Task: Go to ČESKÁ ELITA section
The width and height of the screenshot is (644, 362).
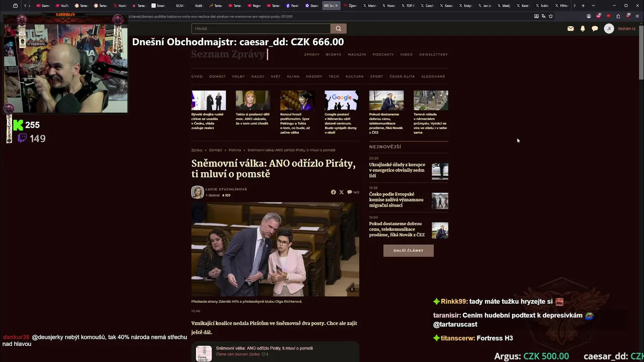Action: 402,76
